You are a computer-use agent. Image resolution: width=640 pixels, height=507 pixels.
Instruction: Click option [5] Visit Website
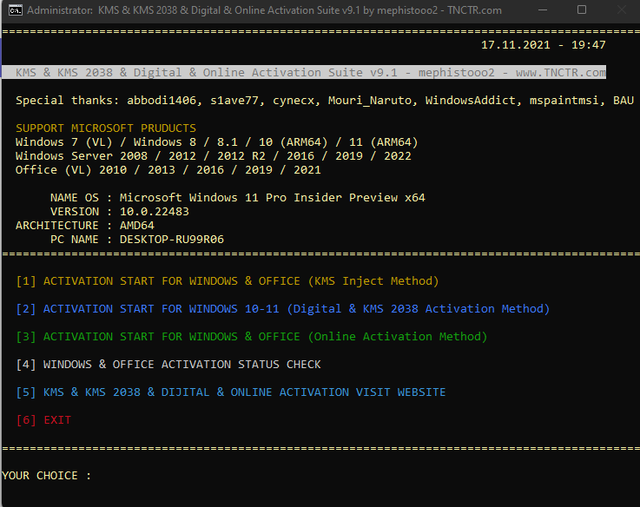[x=231, y=392]
